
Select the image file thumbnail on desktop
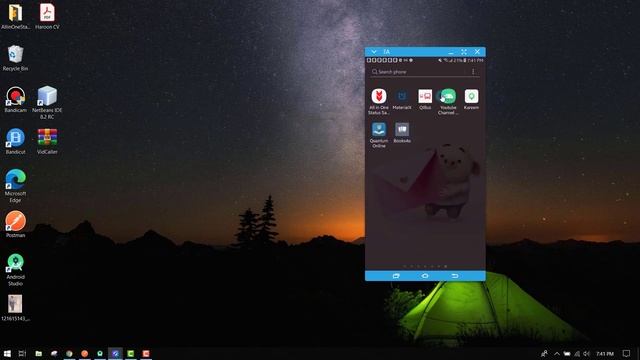click(x=16, y=308)
